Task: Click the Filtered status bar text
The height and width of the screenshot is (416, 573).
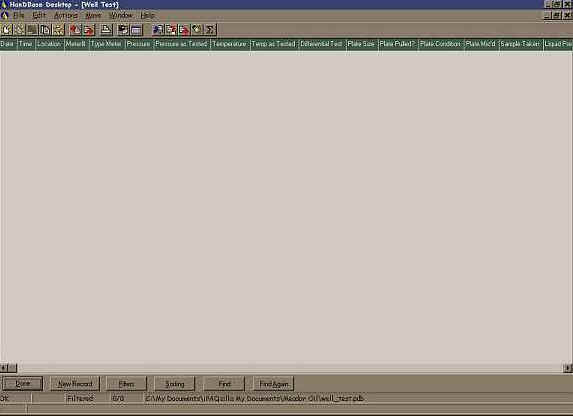Action: click(x=80, y=398)
